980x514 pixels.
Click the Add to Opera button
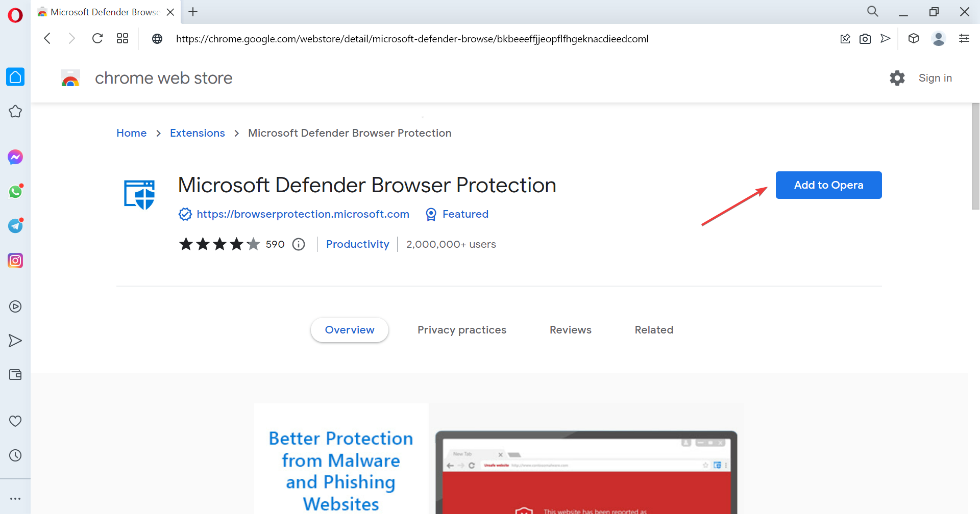[828, 185]
